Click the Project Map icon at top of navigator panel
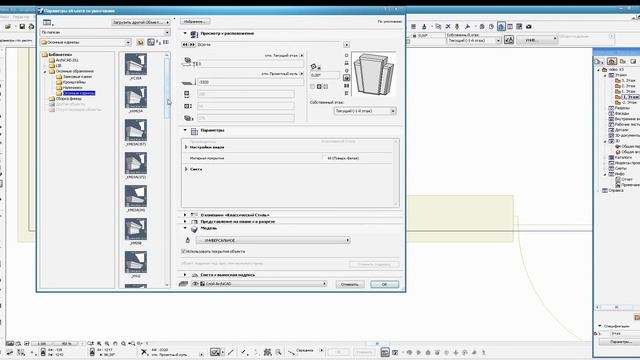Screen dimensions: 640x360 point(611,61)
